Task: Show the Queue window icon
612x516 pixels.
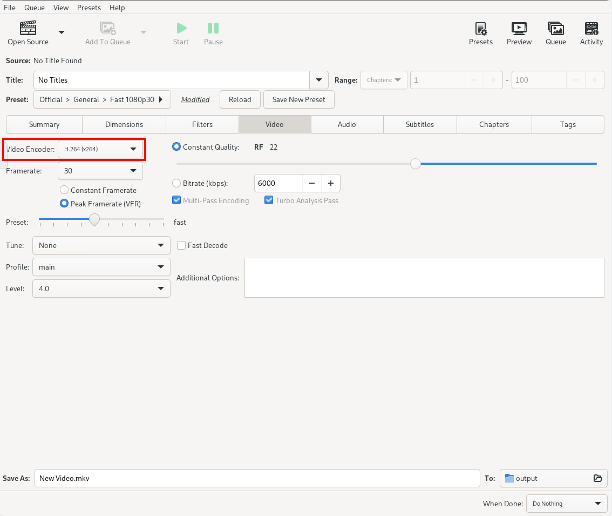Action: click(556, 28)
